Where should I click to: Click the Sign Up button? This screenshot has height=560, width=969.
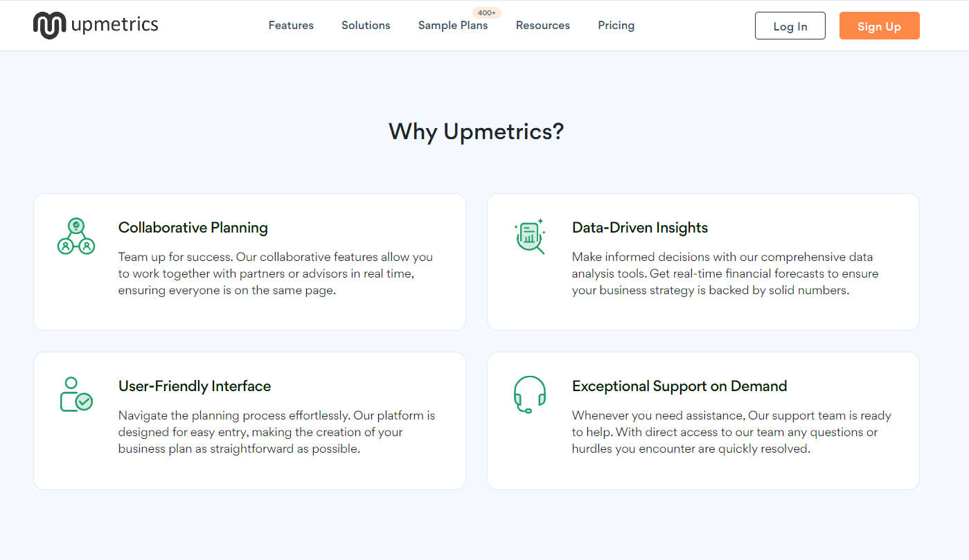tap(879, 26)
